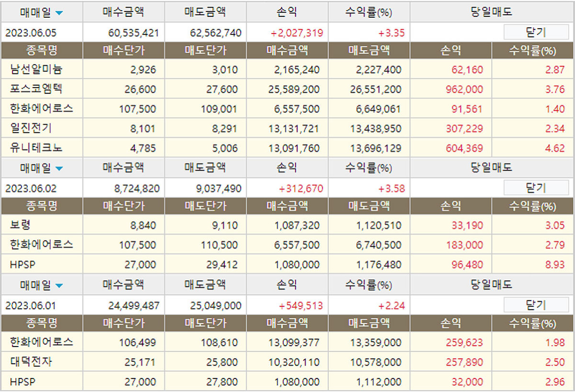Click the 대덕전자 stock name
The width and height of the screenshot is (575, 392).
point(31,362)
